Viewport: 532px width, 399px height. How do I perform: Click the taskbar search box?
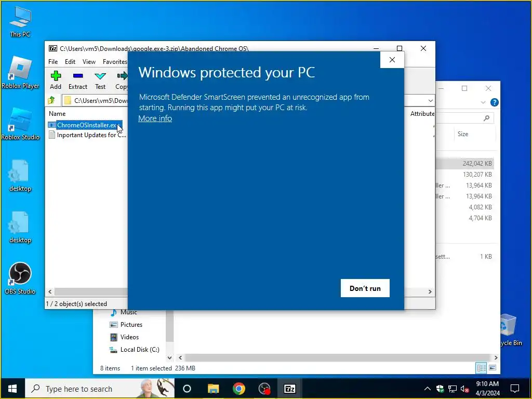100,389
